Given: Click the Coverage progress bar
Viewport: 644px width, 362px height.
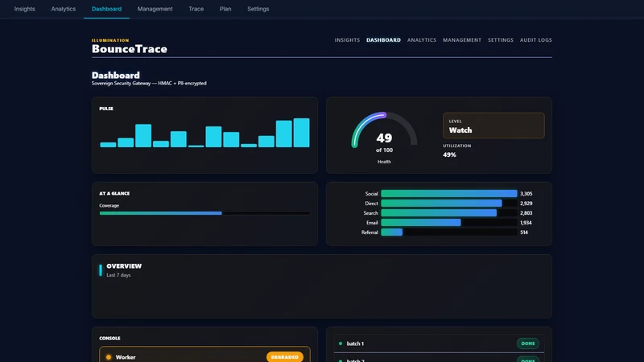Looking at the screenshot, I should (204, 213).
